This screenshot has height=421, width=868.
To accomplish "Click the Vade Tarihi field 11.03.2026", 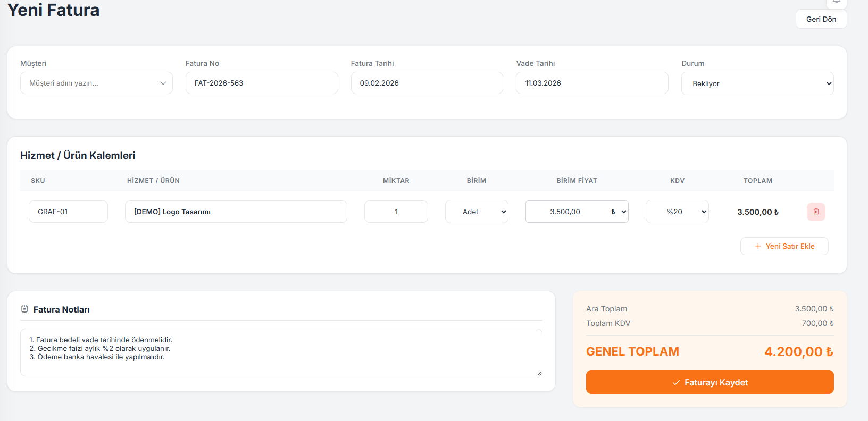I will pyautogui.click(x=592, y=83).
